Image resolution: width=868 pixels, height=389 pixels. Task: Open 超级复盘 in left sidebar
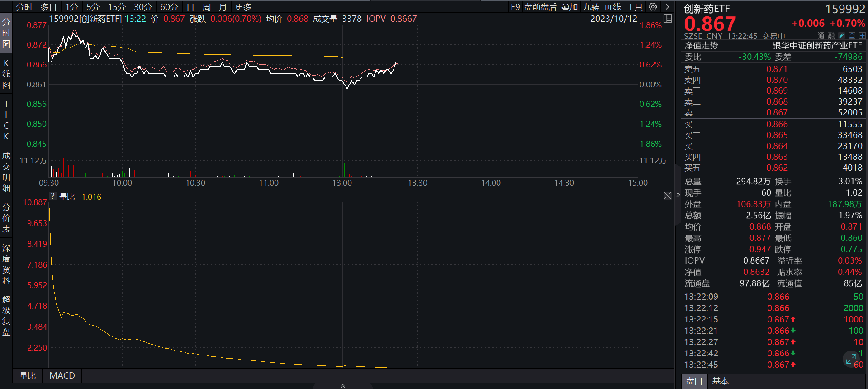pos(6,316)
